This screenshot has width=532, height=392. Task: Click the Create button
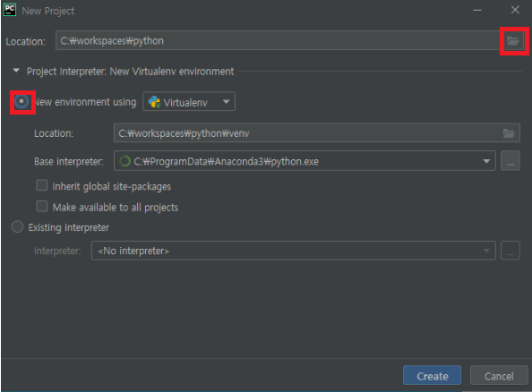(x=432, y=376)
